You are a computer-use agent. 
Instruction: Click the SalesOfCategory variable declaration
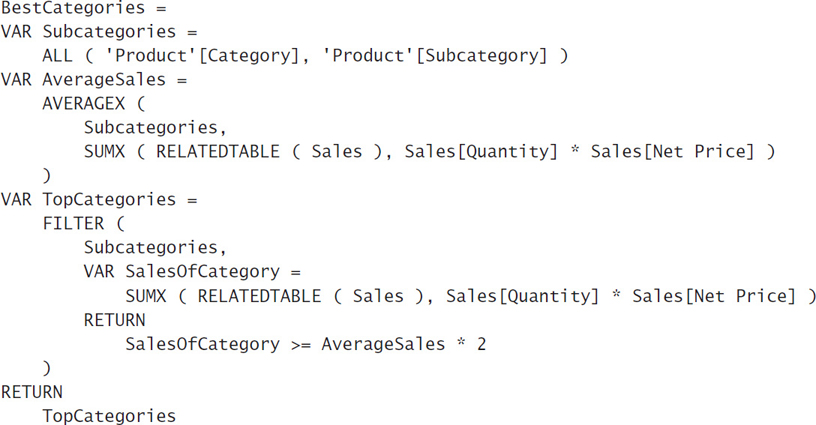pyautogui.click(x=192, y=272)
